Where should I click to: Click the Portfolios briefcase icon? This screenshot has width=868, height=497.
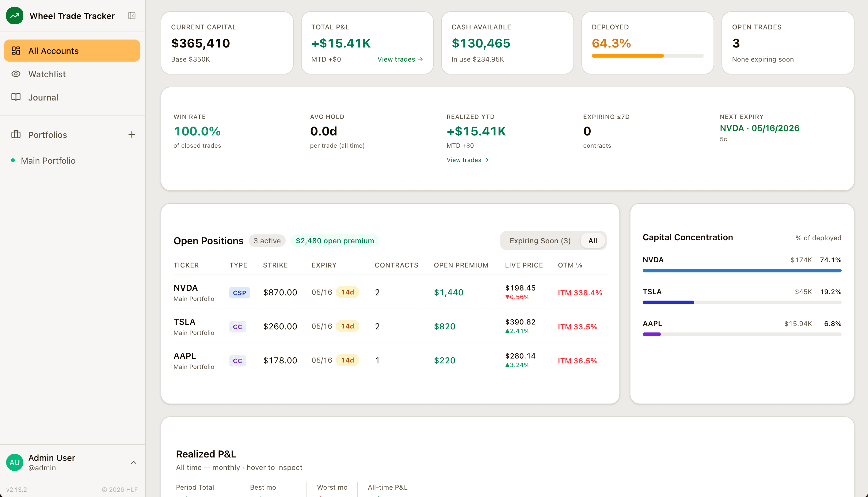pos(16,135)
